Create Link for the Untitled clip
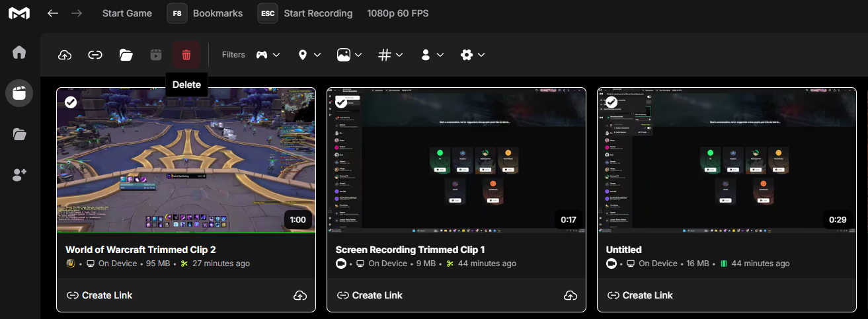This screenshot has width=868, height=319. (640, 295)
